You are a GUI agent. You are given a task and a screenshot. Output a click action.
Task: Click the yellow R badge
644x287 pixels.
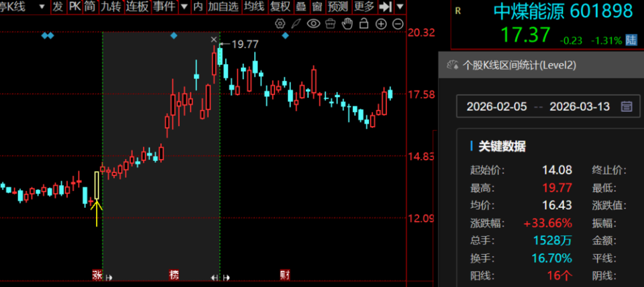(458, 11)
